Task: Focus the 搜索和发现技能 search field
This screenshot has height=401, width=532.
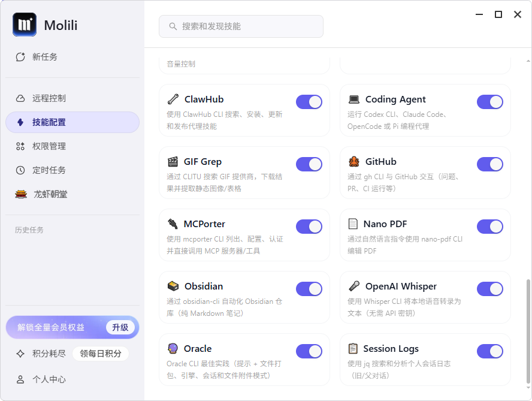Action: [x=241, y=26]
